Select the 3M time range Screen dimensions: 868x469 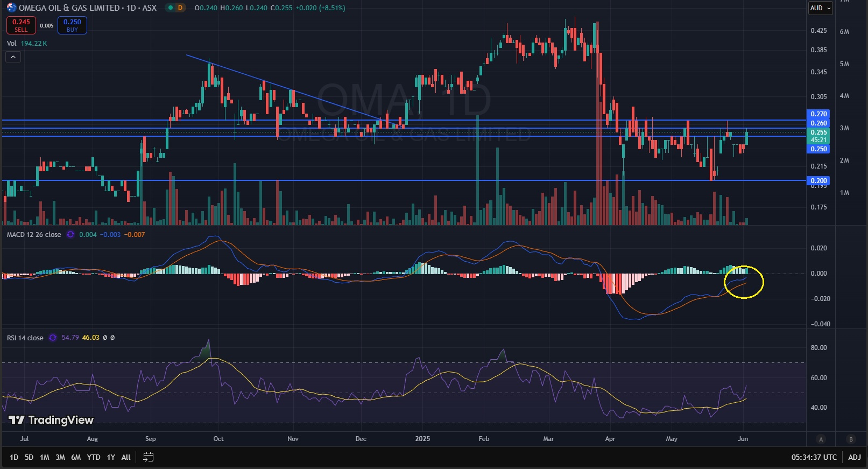coord(60,457)
